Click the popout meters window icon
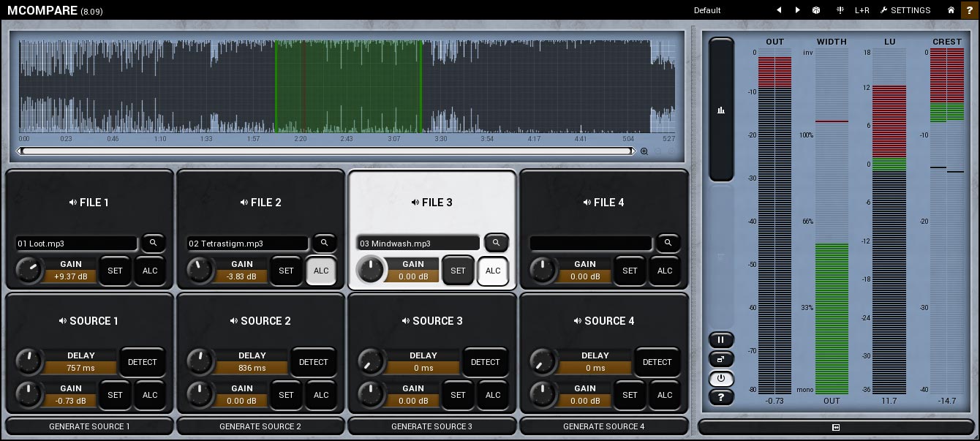 point(721,359)
